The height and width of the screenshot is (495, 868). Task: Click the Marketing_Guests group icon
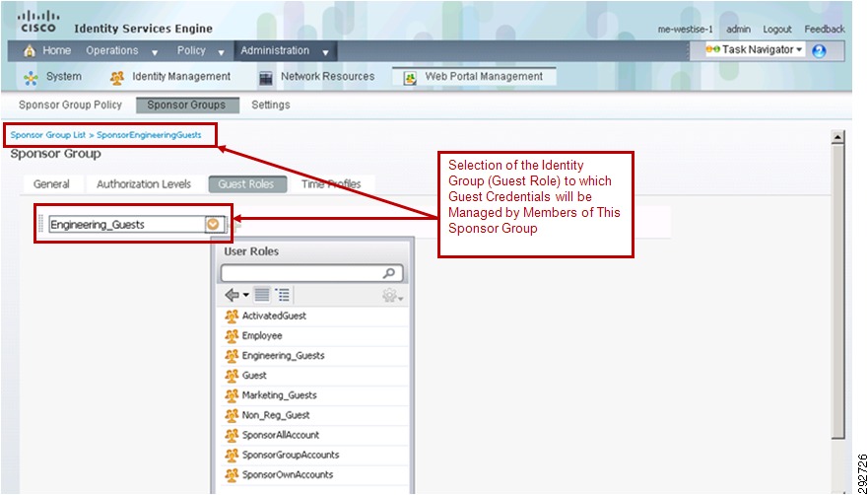tap(232, 395)
